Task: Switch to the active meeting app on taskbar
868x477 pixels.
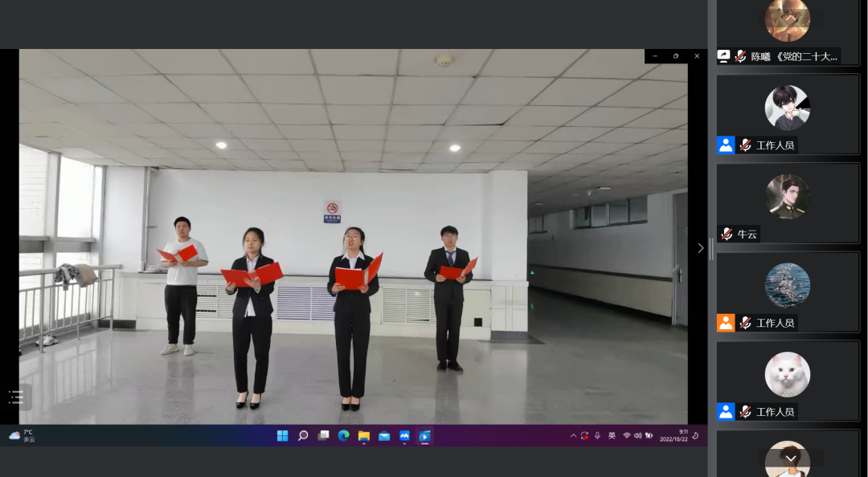Action: coord(425,436)
